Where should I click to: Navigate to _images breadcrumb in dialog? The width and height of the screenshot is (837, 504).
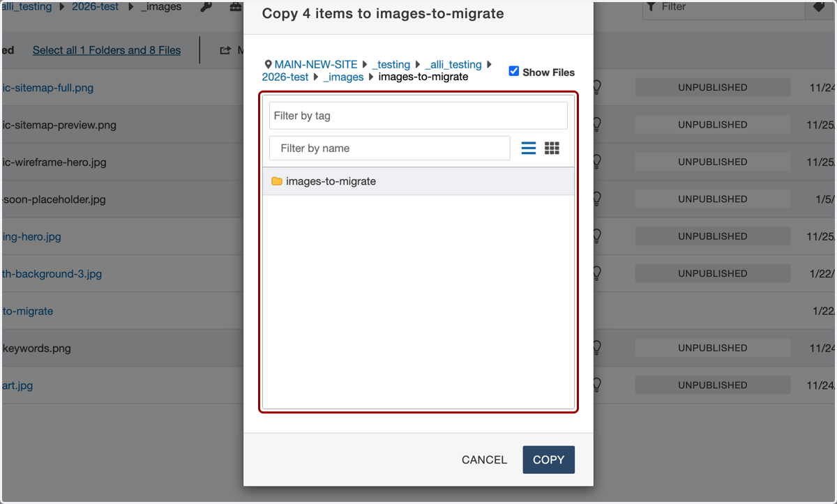pyautogui.click(x=344, y=77)
